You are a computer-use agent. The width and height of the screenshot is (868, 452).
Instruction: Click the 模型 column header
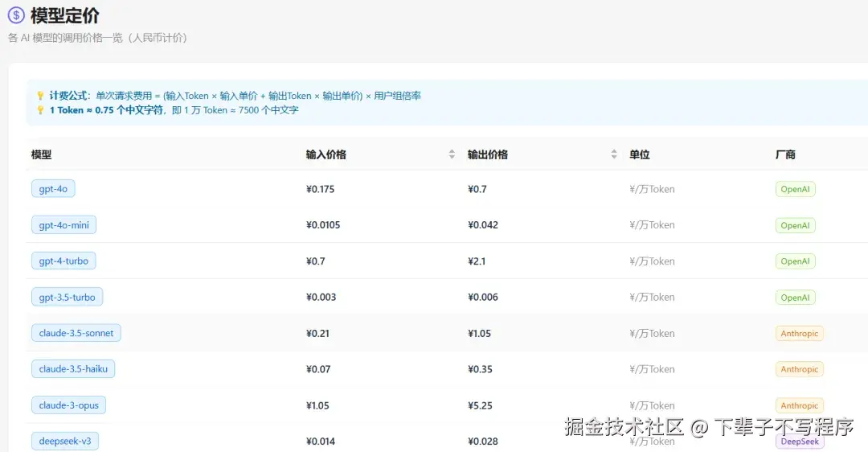[x=42, y=154]
